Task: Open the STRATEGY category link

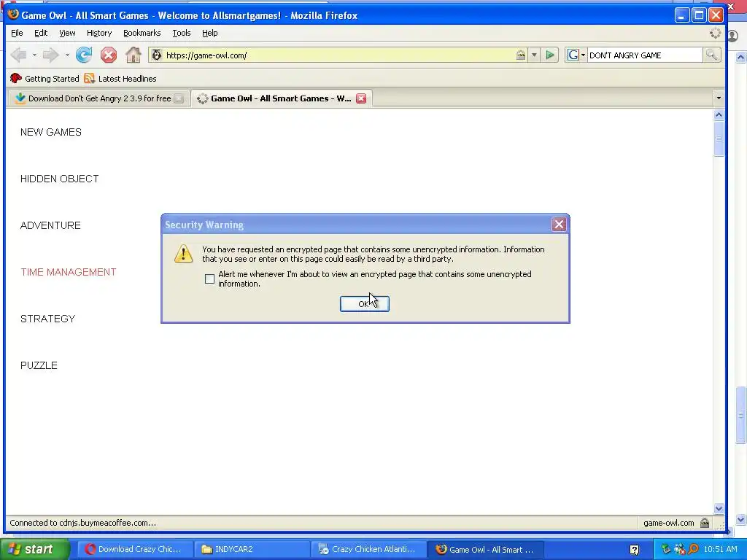Action: (x=47, y=319)
